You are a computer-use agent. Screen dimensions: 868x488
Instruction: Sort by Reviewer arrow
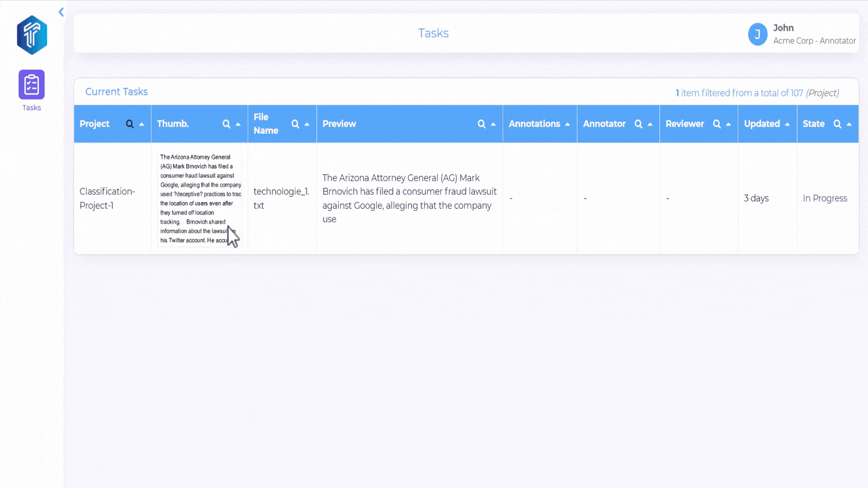tap(728, 124)
